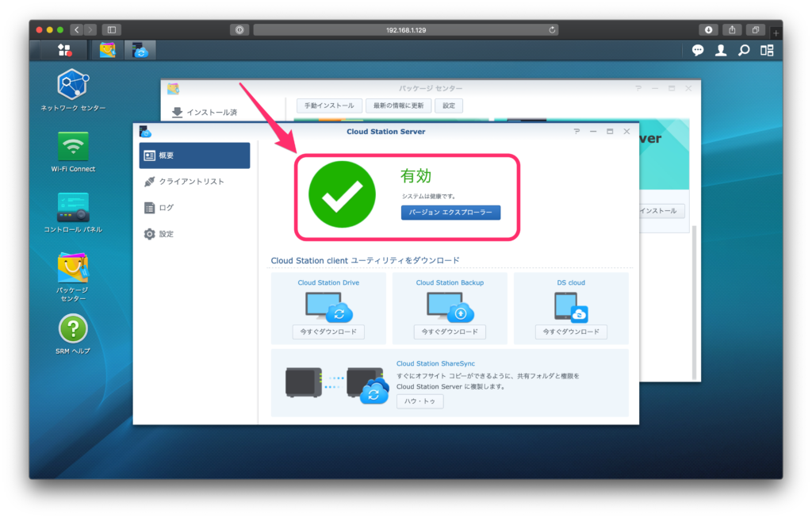Download Cloud Station Drive now
The image size is (812, 518).
click(328, 332)
